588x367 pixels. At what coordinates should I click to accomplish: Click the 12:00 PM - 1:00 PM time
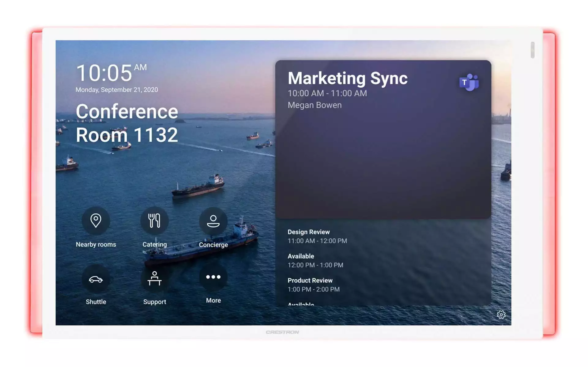click(x=315, y=265)
